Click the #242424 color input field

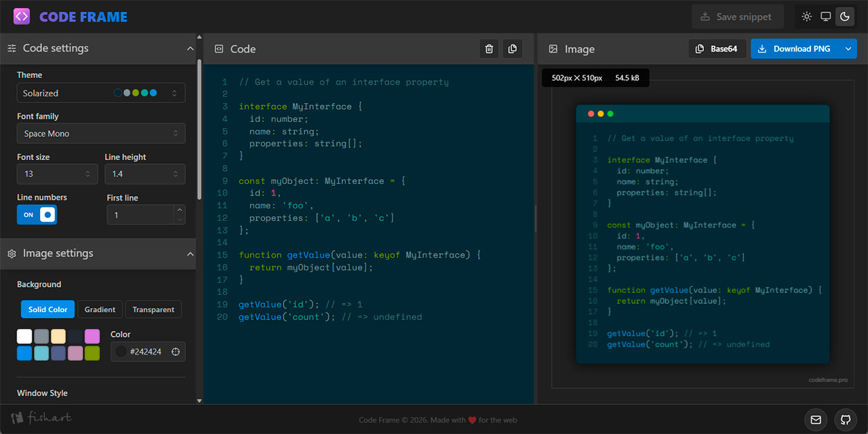click(148, 351)
